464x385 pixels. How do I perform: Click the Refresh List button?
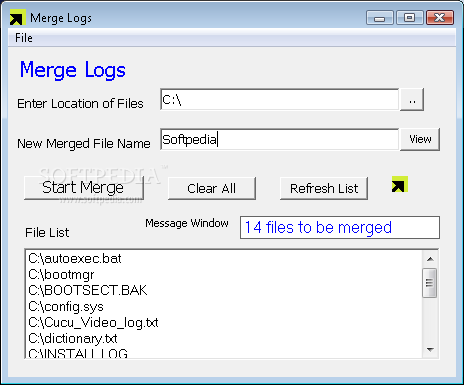click(x=324, y=188)
